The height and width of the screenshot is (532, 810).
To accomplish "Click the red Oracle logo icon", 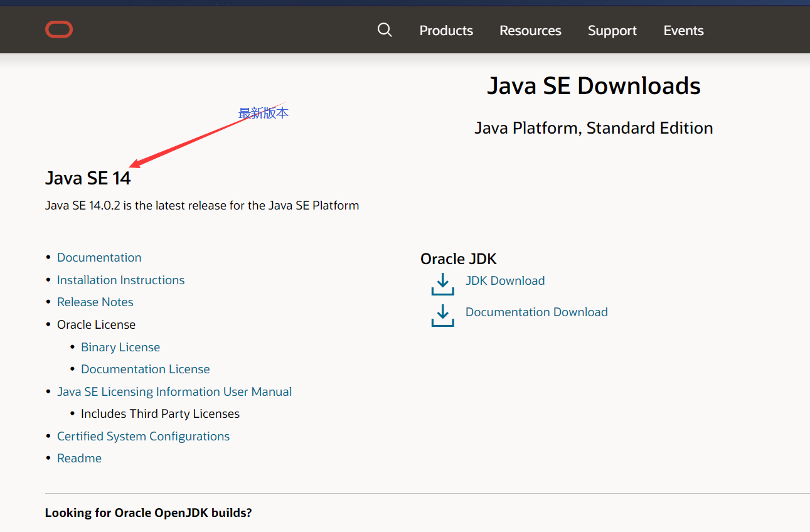I will tap(59, 29).
